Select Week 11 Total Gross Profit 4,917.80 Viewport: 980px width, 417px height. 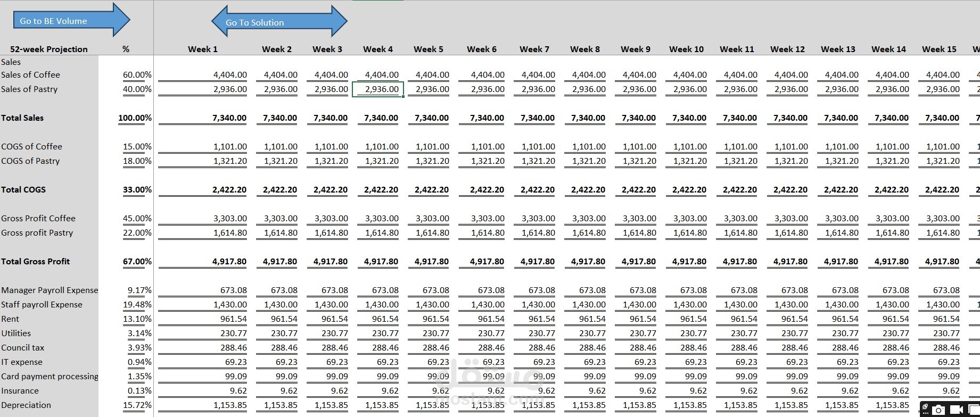[740, 261]
